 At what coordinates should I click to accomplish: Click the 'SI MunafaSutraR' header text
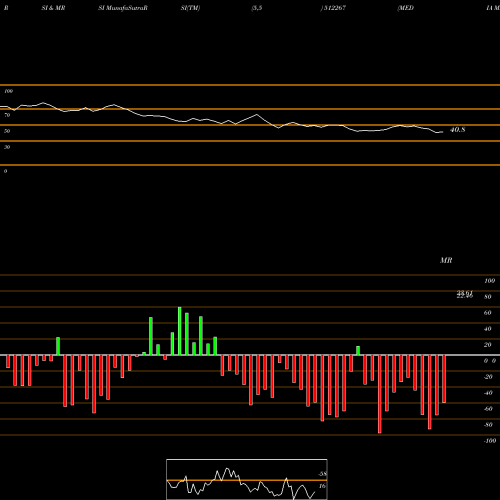123,8
